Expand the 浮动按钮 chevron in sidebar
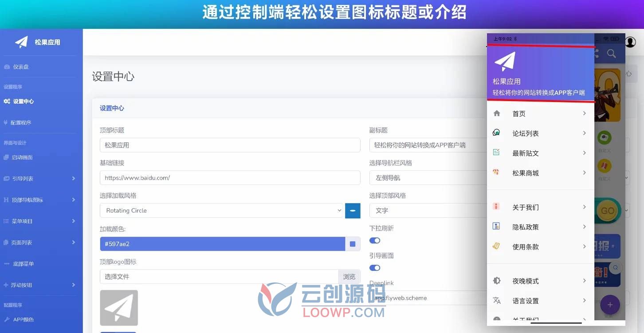644x333 pixels. [x=73, y=285]
